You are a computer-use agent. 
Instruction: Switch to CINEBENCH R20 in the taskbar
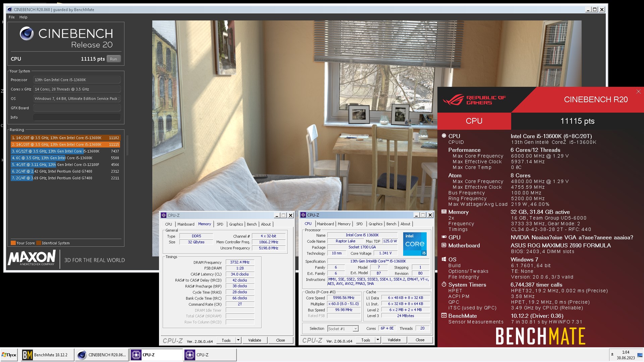pyautogui.click(x=102, y=355)
